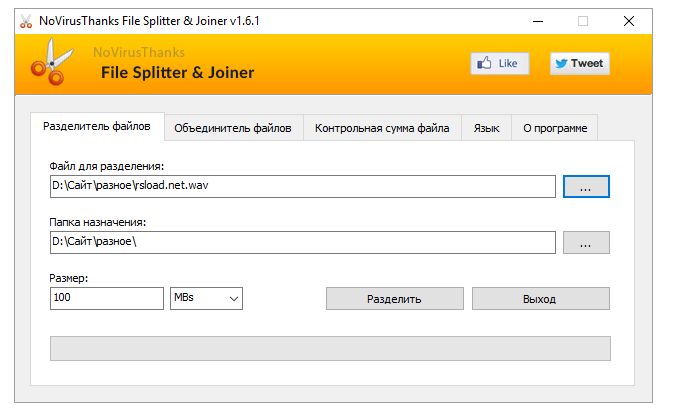Click the file-to-split path field
Image resolution: width=673 pixels, height=420 pixels.
pos(302,186)
